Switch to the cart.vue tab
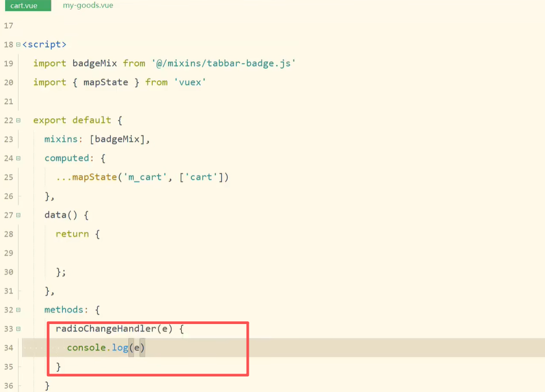545x392 pixels. pyautogui.click(x=28, y=6)
